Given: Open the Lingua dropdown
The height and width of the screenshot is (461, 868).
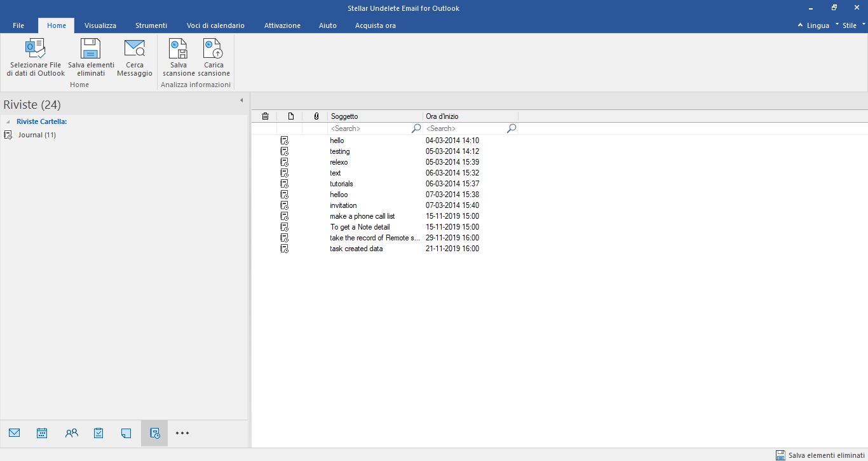Looking at the screenshot, I should 819,25.
